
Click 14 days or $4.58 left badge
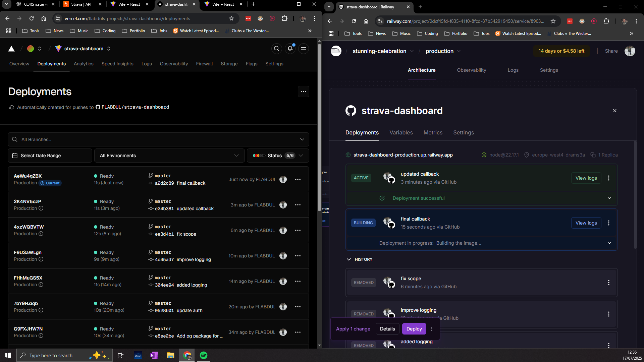pos(561,51)
